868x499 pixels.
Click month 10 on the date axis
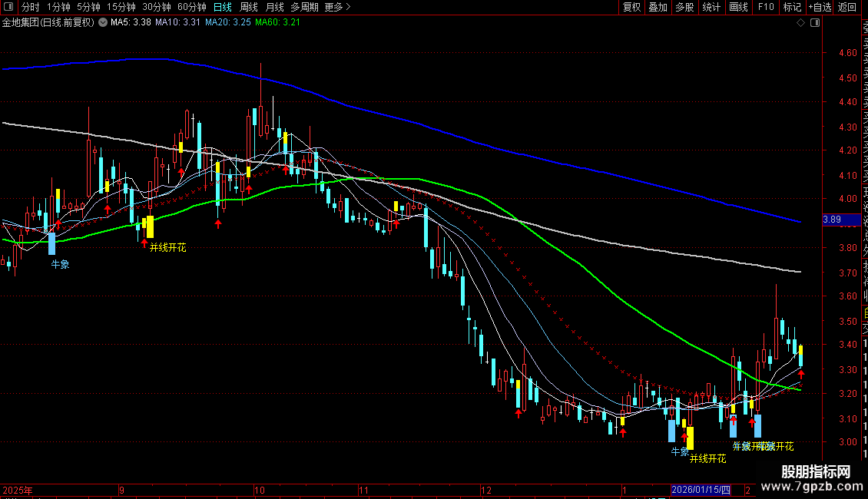click(260, 490)
